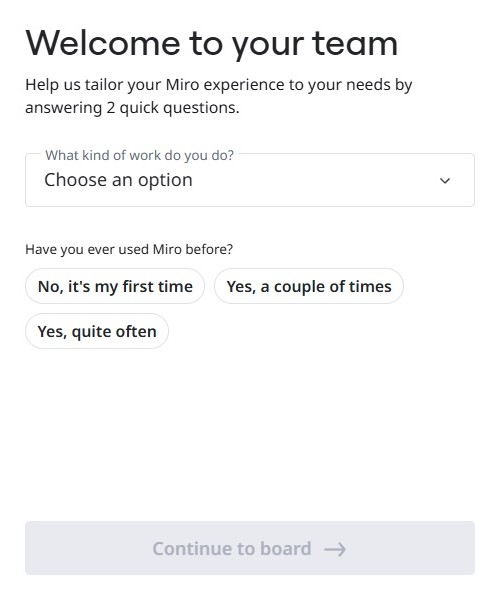Choose "Yes, a couple of times" option

[309, 286]
